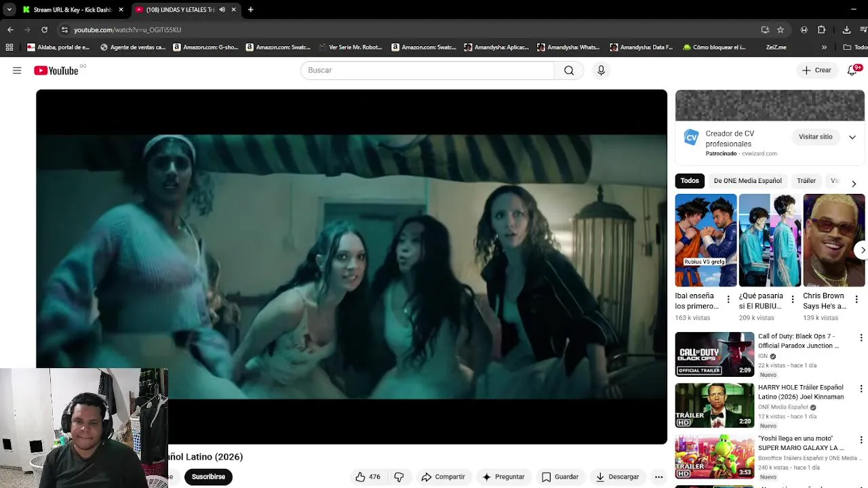The width and height of the screenshot is (868, 488).
Task: Select the Tráiler filter chip
Action: point(806,181)
